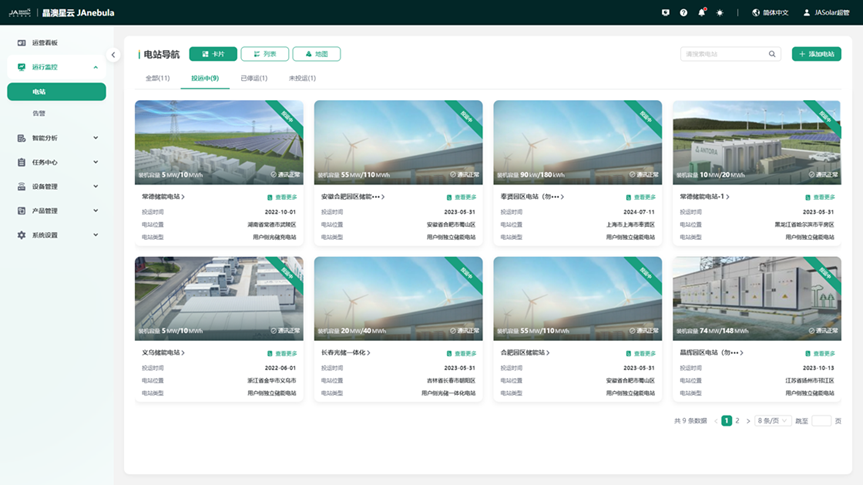Open the 8条/页 page size dropdown
This screenshot has width=863, height=485.
pyautogui.click(x=772, y=421)
